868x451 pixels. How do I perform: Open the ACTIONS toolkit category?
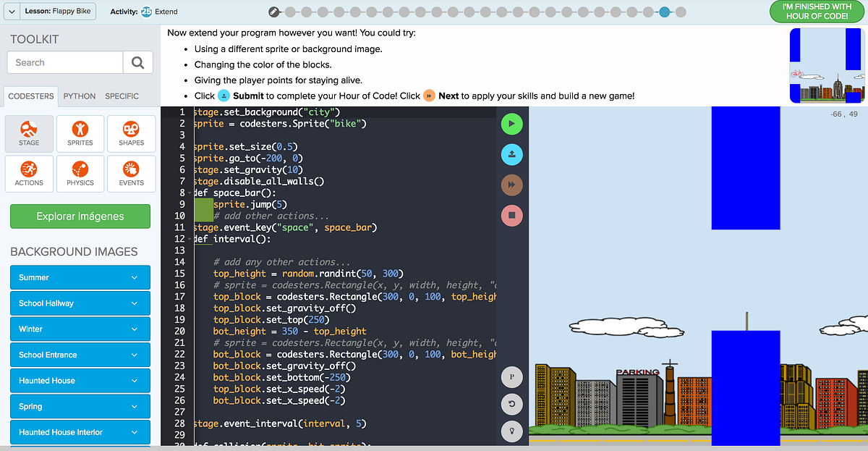(29, 174)
